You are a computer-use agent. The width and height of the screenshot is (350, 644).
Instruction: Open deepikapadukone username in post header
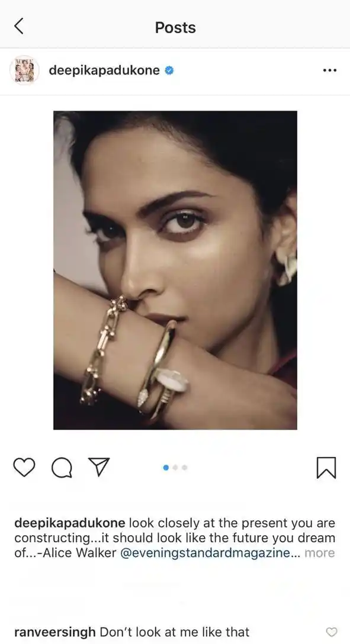pyautogui.click(x=104, y=70)
